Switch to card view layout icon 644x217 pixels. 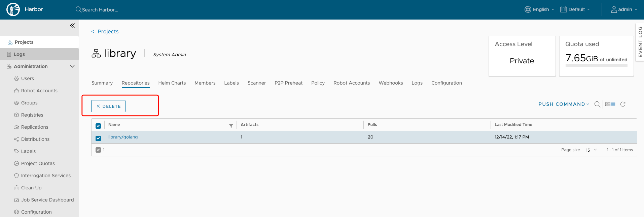(x=608, y=104)
